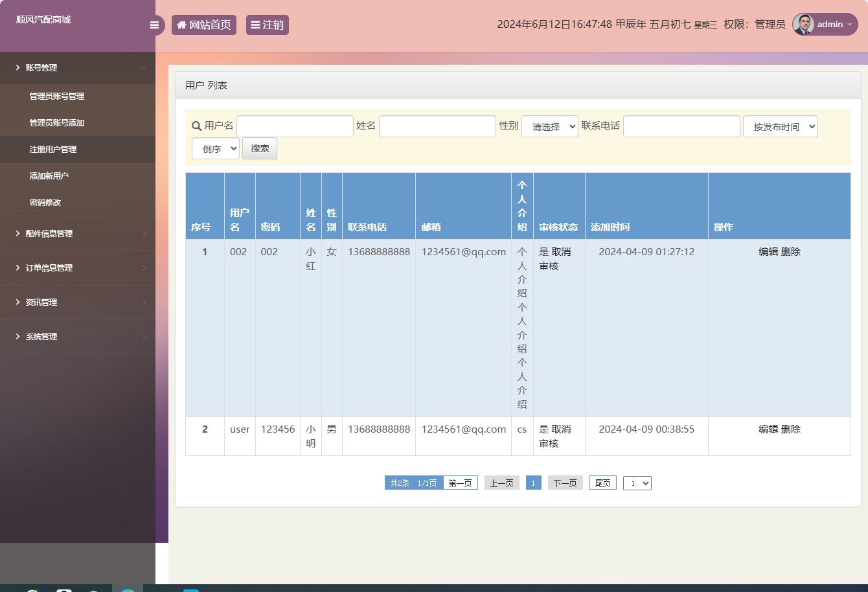This screenshot has height=592, width=868.
Task: Click the green messaging icon in taskbar
Action: coord(95,589)
